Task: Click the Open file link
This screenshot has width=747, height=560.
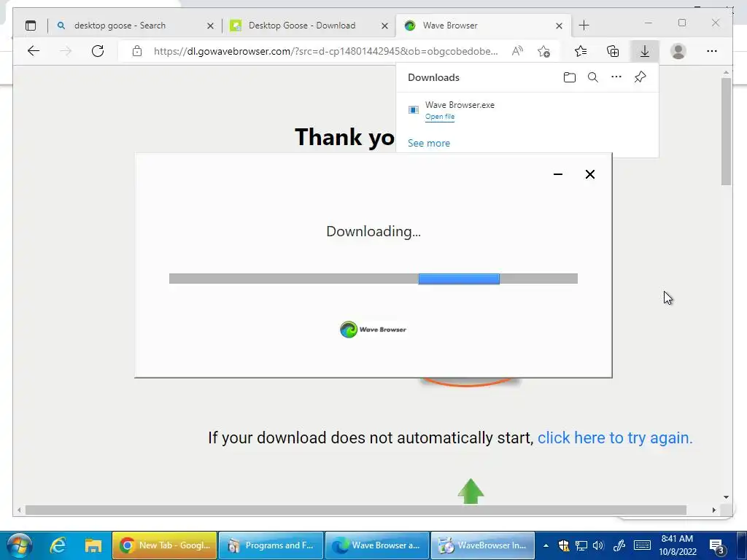Action: [440, 117]
